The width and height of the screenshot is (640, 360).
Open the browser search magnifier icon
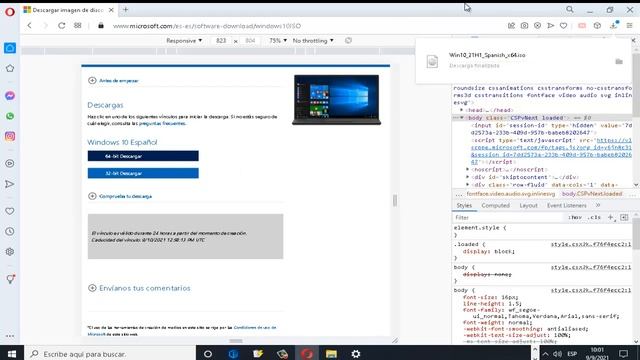570,9
